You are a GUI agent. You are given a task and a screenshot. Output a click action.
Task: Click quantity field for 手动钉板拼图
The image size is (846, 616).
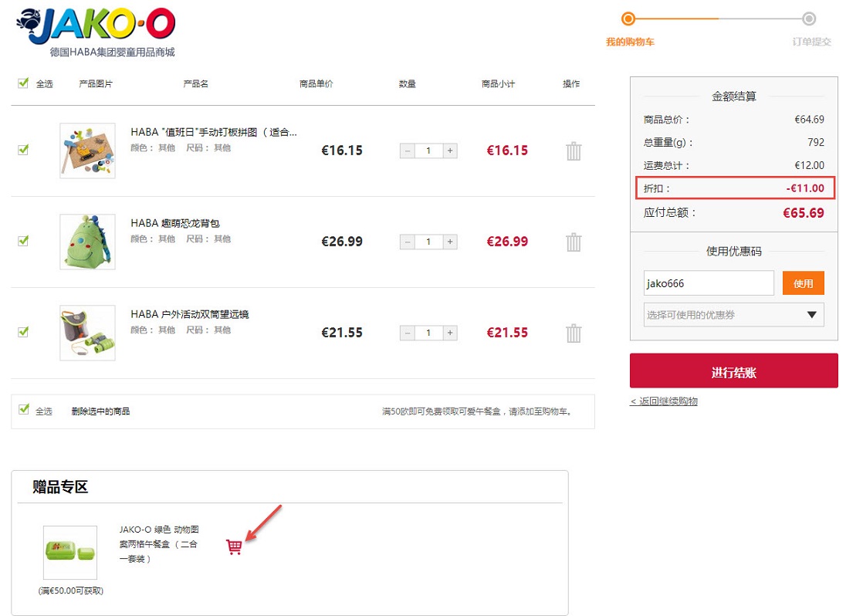click(x=429, y=151)
